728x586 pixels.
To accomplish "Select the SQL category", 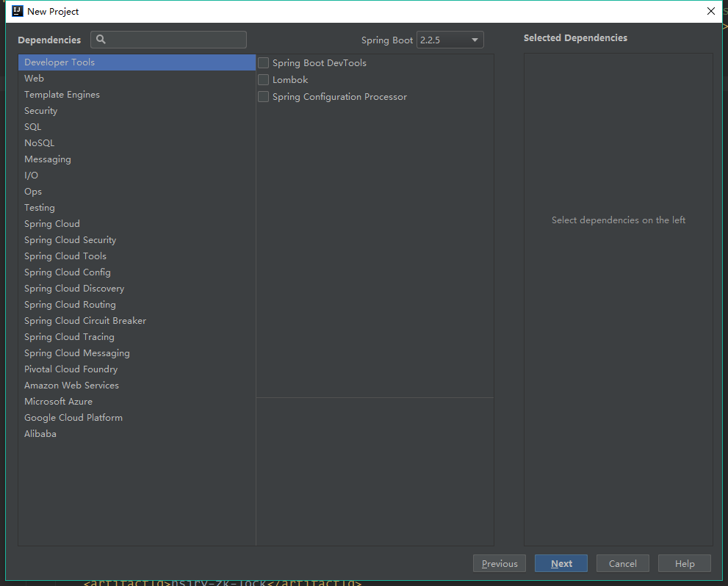I will [x=137, y=126].
